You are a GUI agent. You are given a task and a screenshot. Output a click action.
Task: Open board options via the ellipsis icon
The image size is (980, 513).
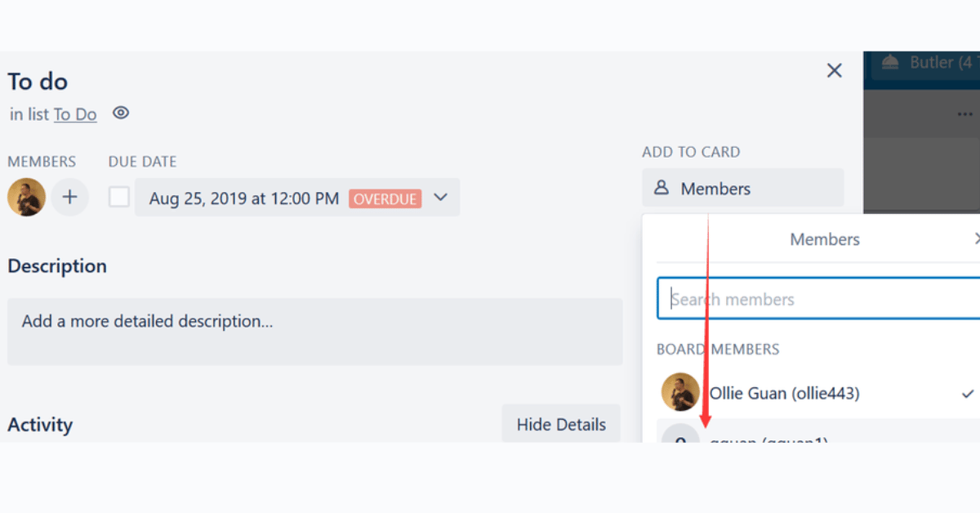coord(964,114)
